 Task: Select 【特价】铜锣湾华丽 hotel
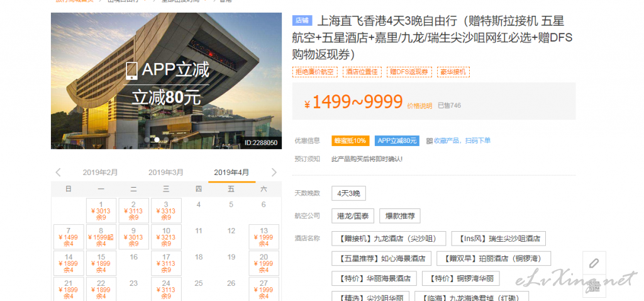(x=460, y=278)
